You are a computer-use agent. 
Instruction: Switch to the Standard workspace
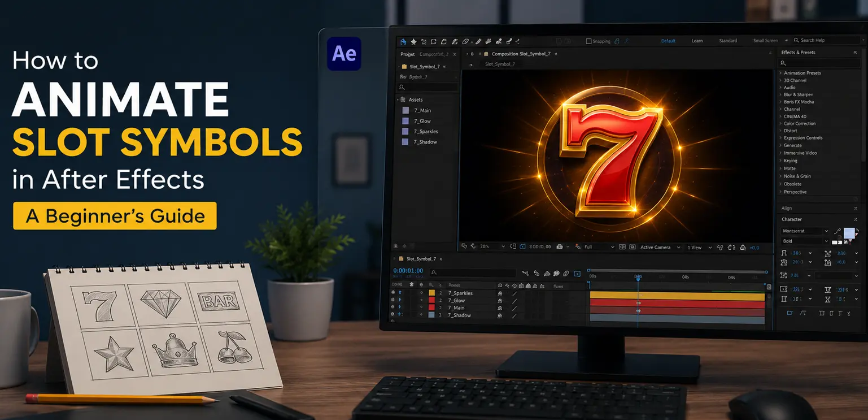(x=728, y=41)
